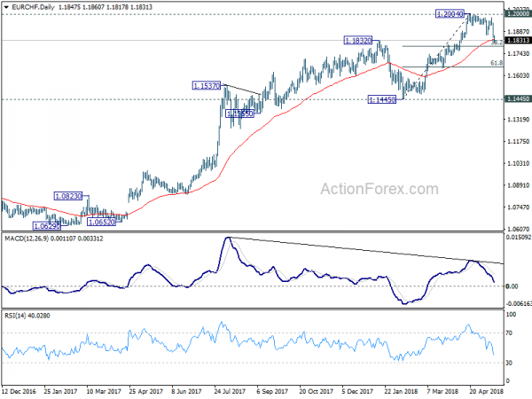Click the 24 Jul 2017 date label

click(230, 392)
